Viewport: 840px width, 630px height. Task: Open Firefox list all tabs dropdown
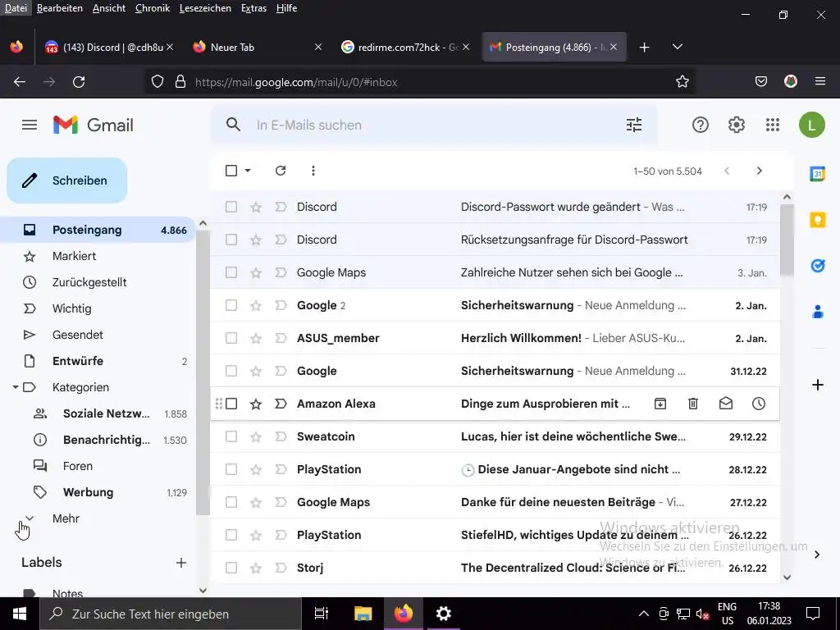(677, 47)
